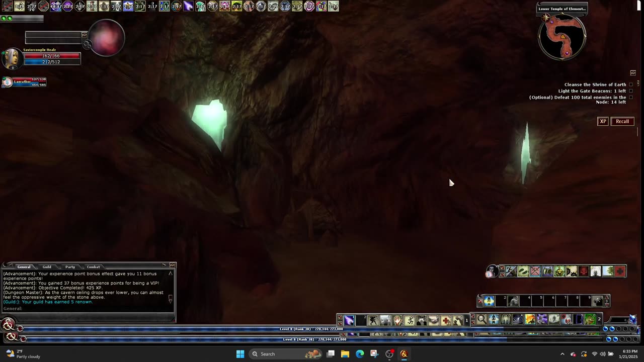Viewport: 644px width, 362px height.
Task: Use the glowing hand ability in hotbar 1 slot 5
Action: pyautogui.click(x=397, y=320)
